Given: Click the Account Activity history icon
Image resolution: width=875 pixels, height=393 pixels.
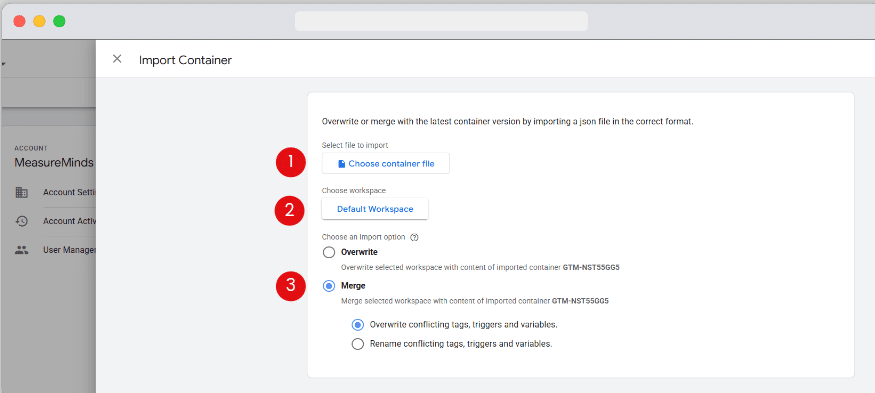Looking at the screenshot, I should click(22, 221).
